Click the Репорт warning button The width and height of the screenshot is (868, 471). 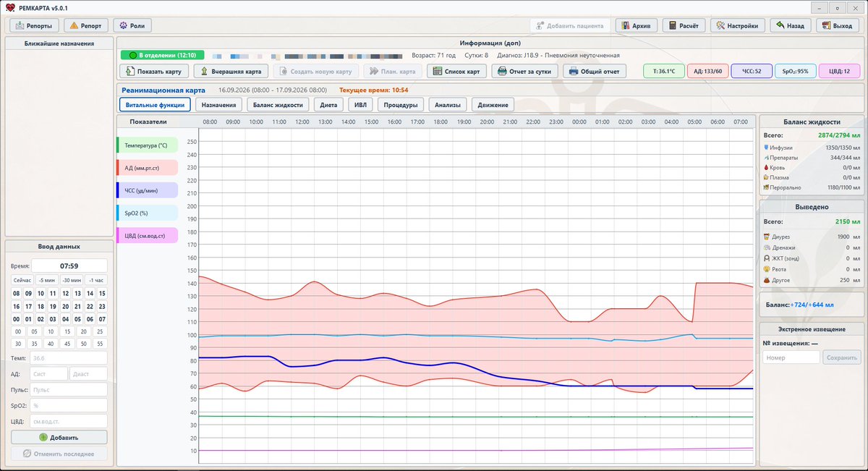pyautogui.click(x=86, y=25)
